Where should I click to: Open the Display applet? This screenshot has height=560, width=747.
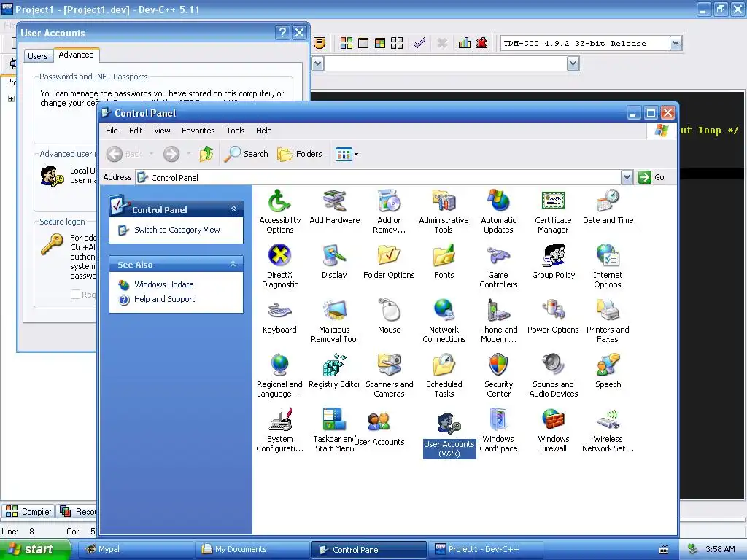[x=334, y=262]
